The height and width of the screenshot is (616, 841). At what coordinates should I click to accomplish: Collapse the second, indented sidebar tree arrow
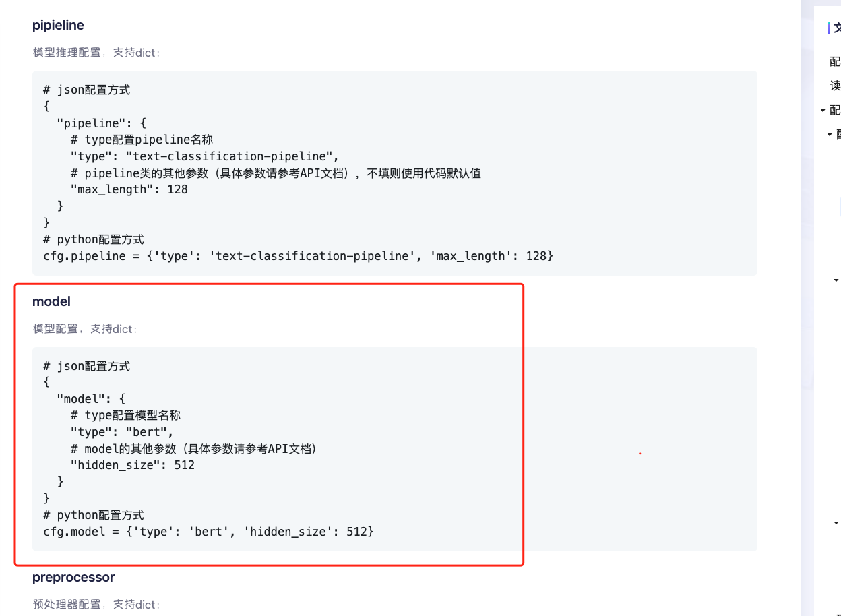pos(830,135)
